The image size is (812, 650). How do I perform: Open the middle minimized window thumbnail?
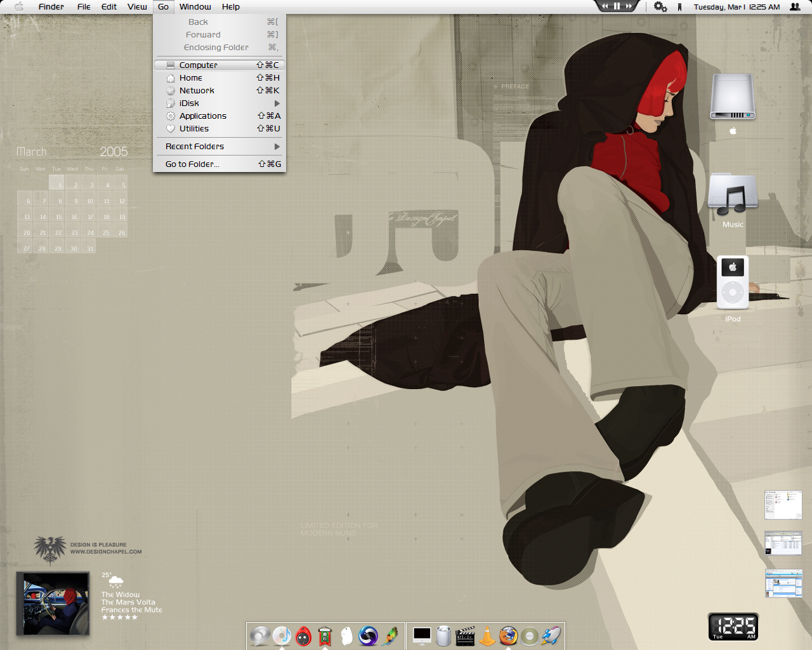(783, 543)
